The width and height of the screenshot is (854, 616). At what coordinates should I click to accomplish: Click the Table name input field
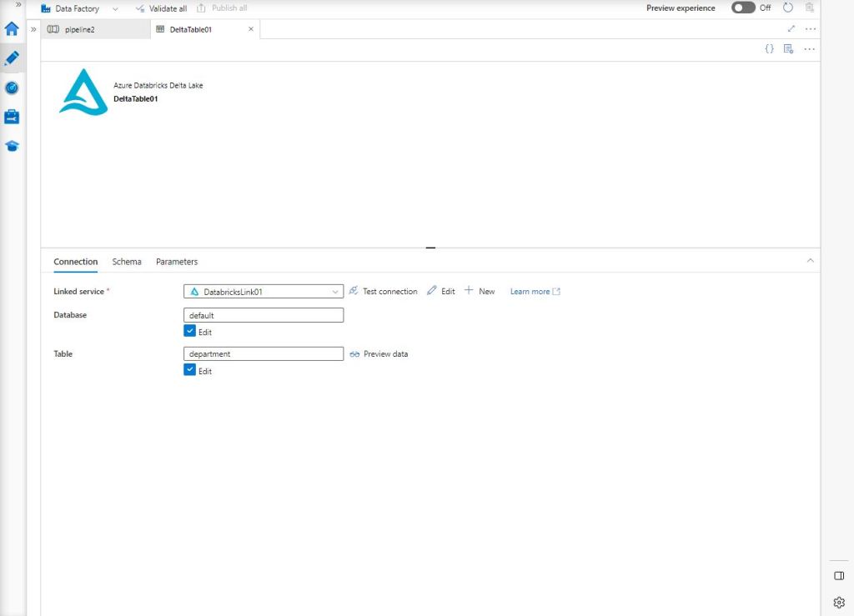(263, 354)
